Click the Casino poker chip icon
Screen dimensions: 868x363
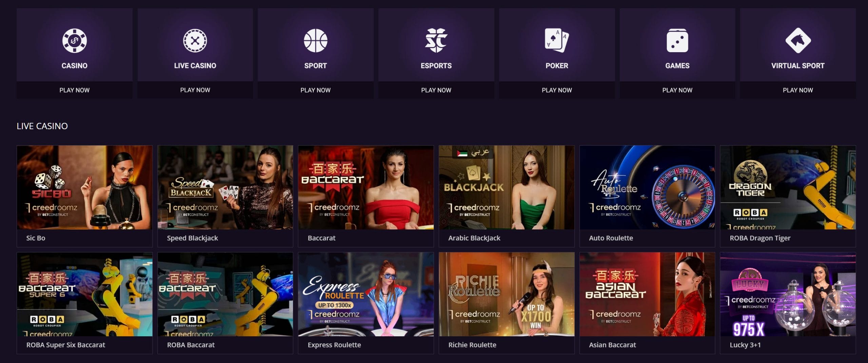[74, 41]
